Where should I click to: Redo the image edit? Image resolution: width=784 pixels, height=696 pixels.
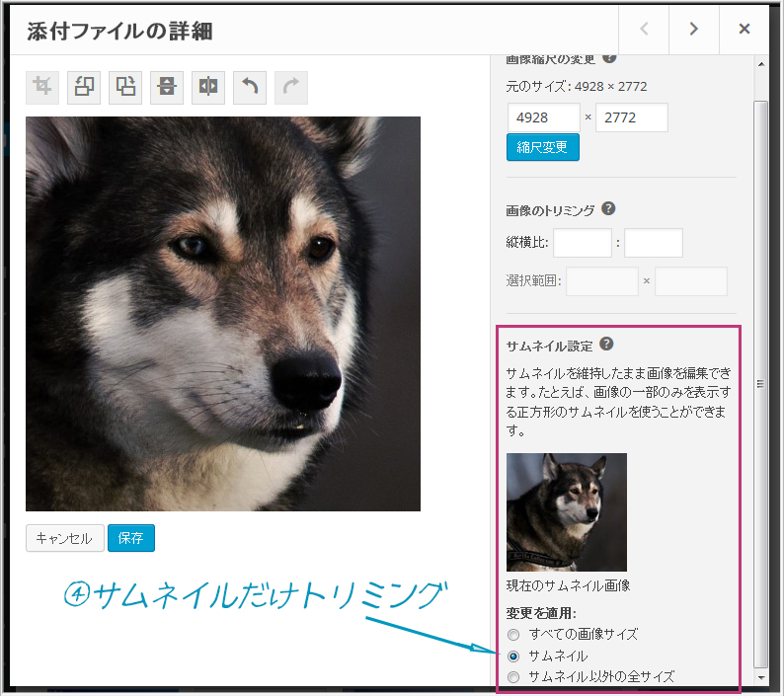pyautogui.click(x=291, y=87)
